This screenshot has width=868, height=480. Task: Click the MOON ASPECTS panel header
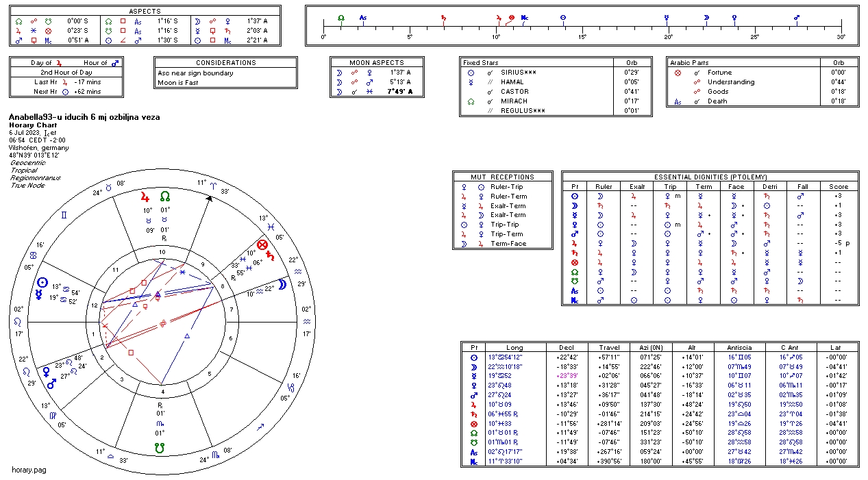click(x=377, y=62)
